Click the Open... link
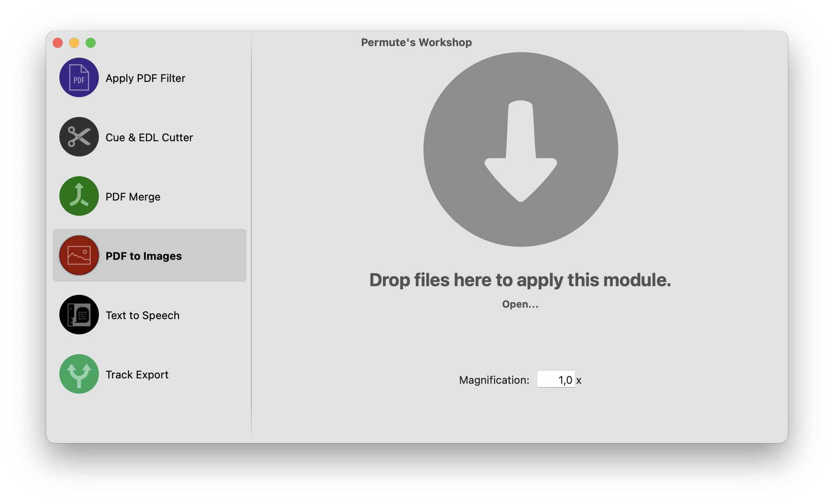834x504 pixels. (520, 304)
